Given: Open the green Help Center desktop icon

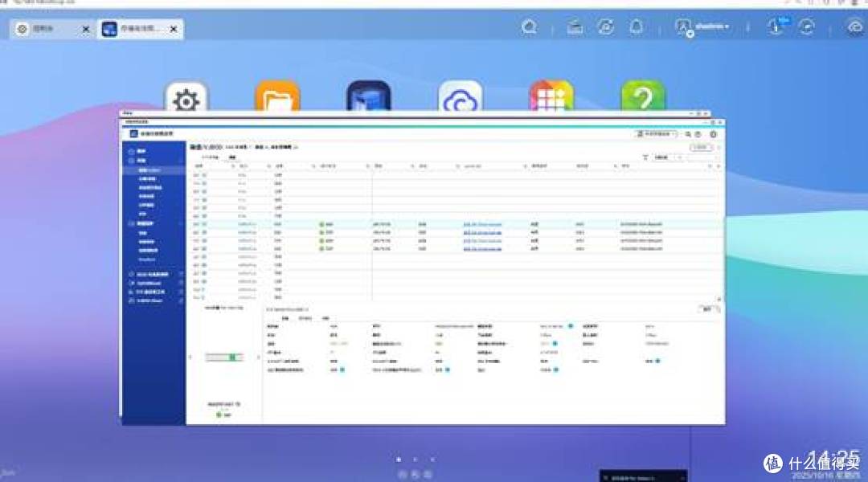Looking at the screenshot, I should pyautogui.click(x=643, y=97).
